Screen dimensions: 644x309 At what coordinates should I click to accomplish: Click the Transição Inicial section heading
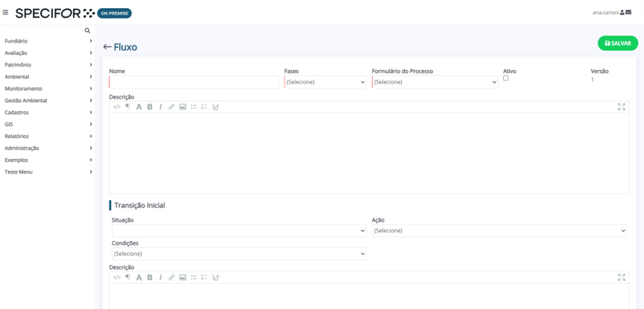tap(139, 205)
